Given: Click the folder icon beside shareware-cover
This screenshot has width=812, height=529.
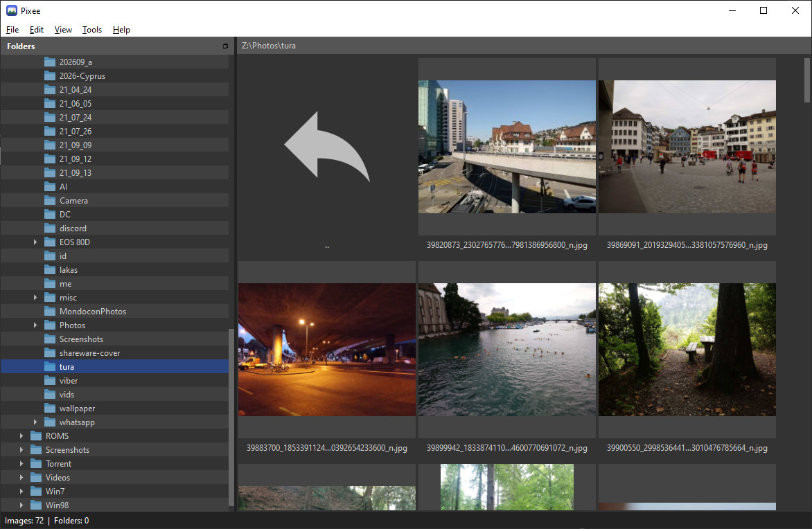Looking at the screenshot, I should [x=50, y=353].
